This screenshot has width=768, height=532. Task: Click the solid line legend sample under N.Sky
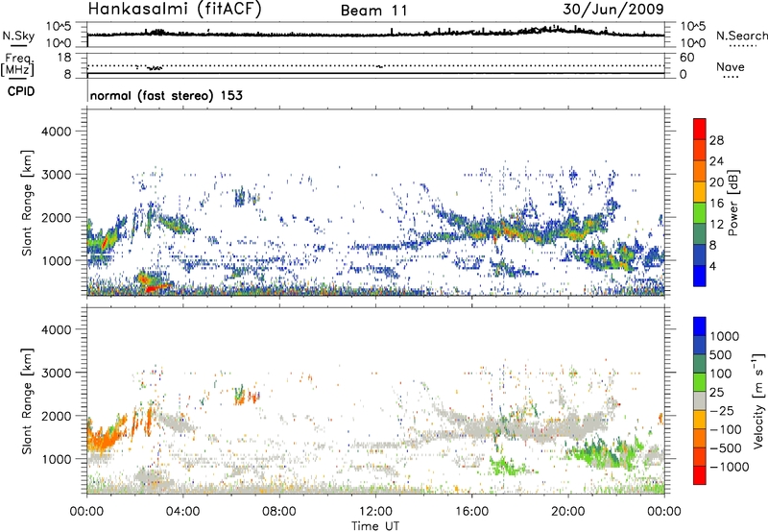pos(18,46)
